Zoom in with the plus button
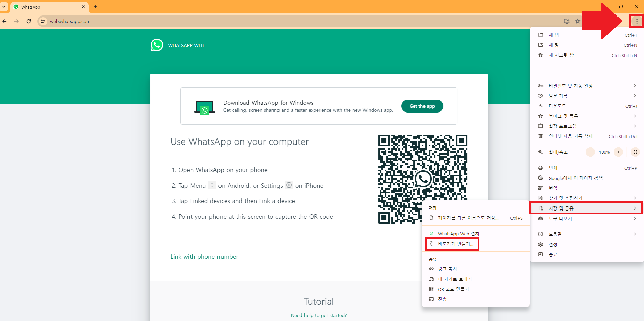 point(618,152)
